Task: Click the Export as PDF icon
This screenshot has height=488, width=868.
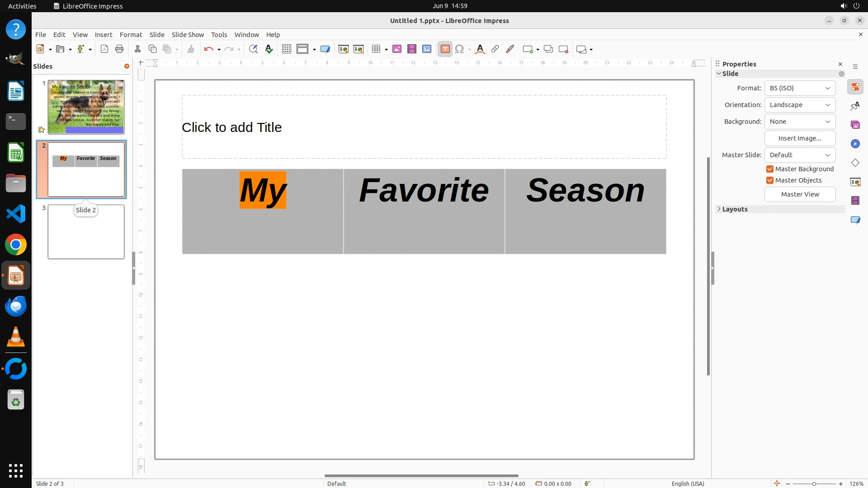Action: point(104,49)
